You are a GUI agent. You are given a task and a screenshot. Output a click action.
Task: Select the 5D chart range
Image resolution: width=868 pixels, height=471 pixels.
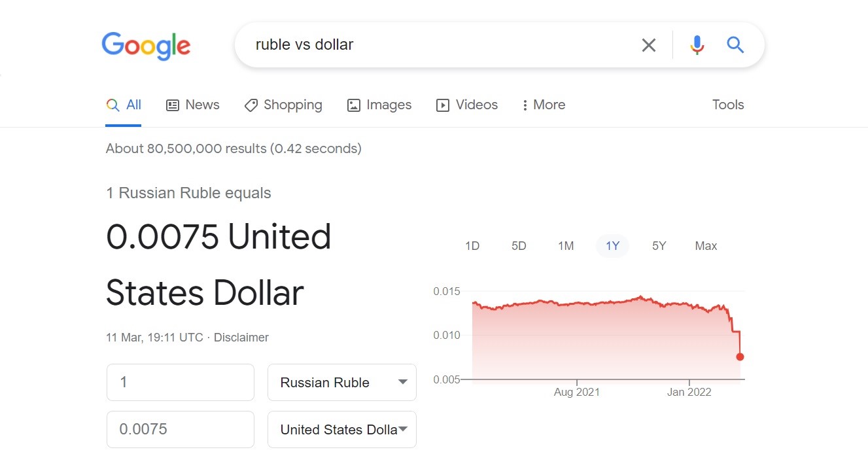tap(519, 246)
